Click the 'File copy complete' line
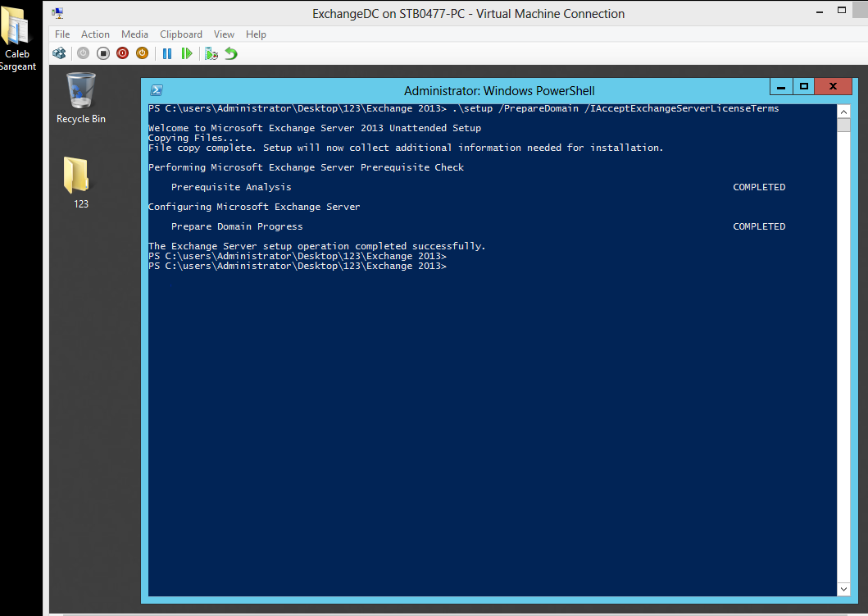 click(406, 148)
